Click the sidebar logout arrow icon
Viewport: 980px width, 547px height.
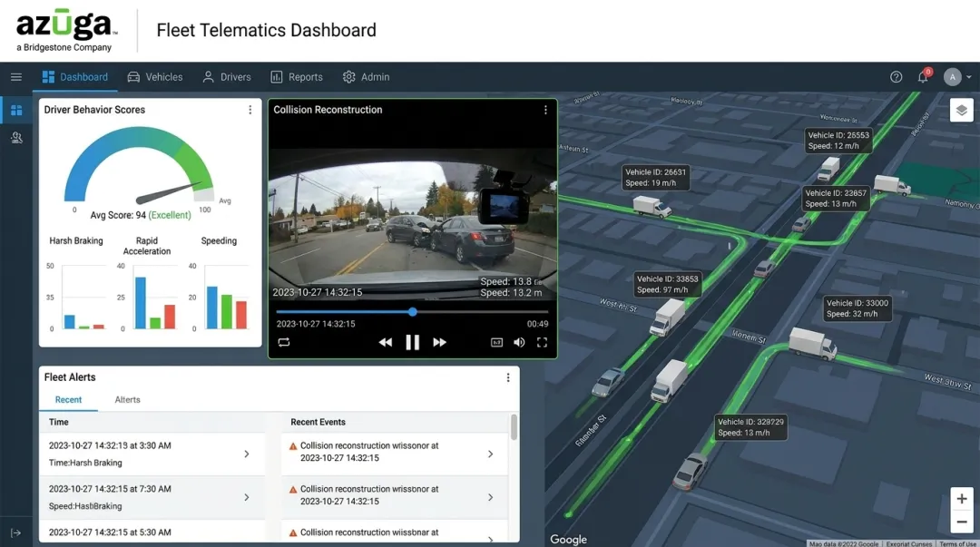(16, 532)
